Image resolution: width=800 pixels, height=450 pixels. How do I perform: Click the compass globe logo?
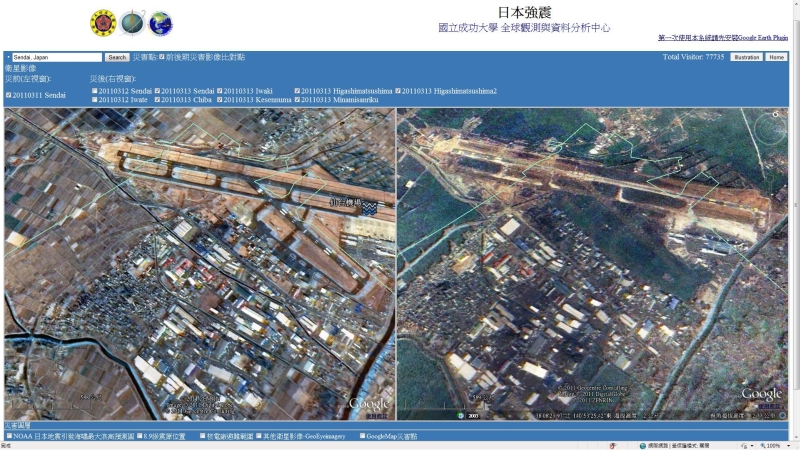[132, 23]
